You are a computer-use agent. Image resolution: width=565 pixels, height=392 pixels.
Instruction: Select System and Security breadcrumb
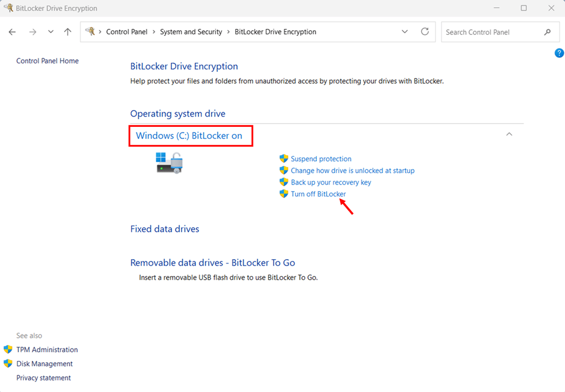191,32
